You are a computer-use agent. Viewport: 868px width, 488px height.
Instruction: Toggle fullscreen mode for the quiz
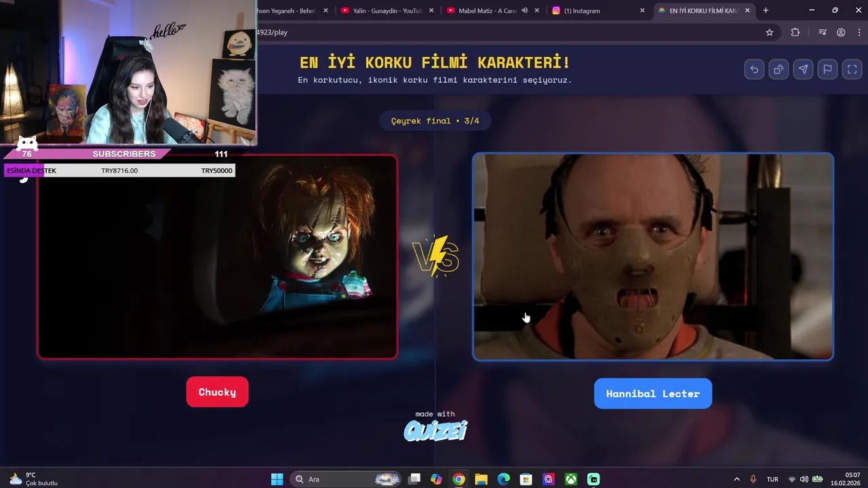(852, 69)
